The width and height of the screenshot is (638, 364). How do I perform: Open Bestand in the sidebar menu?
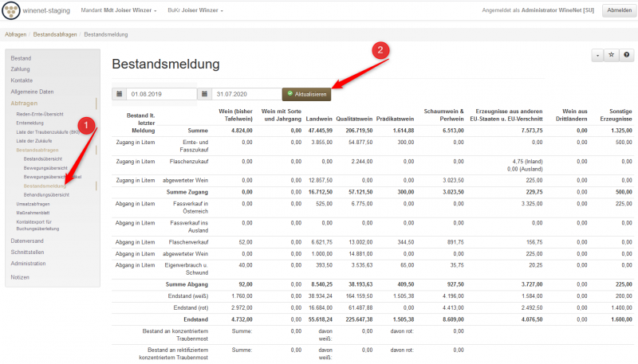[x=21, y=58]
